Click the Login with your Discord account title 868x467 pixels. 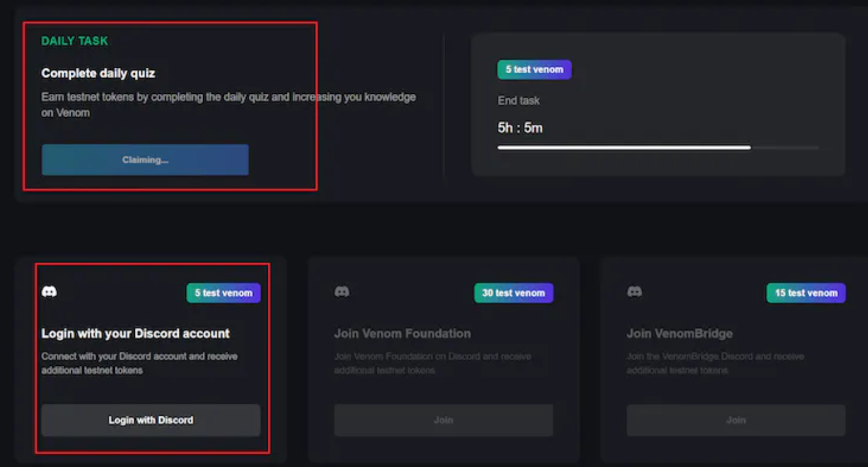point(135,333)
